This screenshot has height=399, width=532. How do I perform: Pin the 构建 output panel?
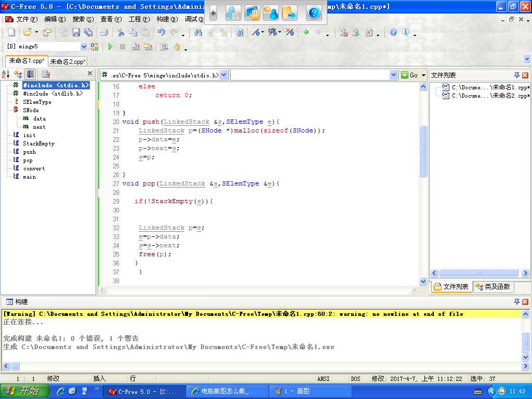click(x=517, y=302)
